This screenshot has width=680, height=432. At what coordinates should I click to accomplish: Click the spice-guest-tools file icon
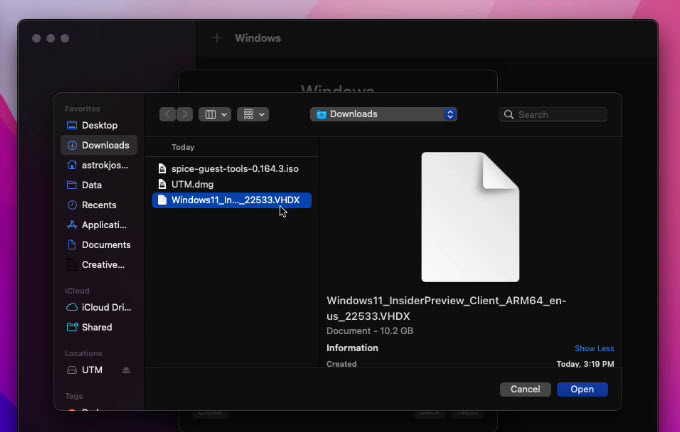(x=162, y=169)
